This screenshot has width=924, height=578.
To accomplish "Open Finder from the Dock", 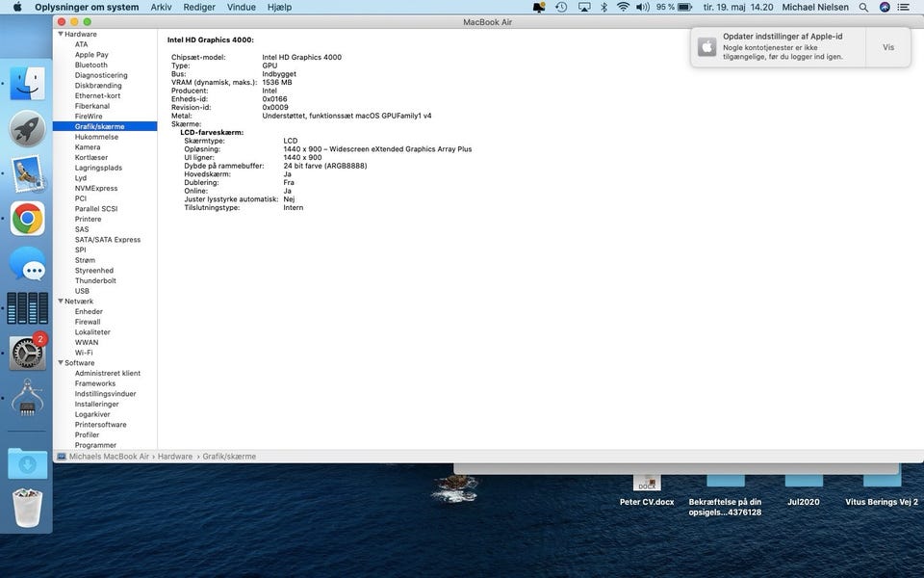I will pos(27,84).
